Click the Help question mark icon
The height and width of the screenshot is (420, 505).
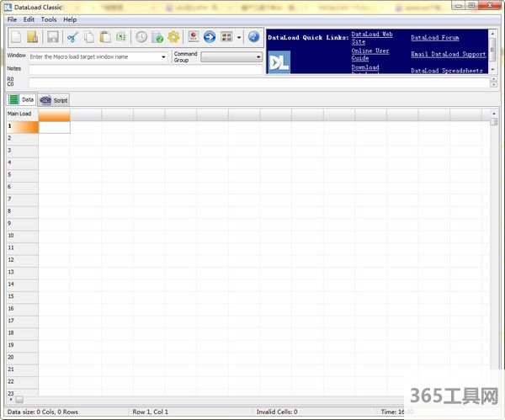click(x=253, y=37)
